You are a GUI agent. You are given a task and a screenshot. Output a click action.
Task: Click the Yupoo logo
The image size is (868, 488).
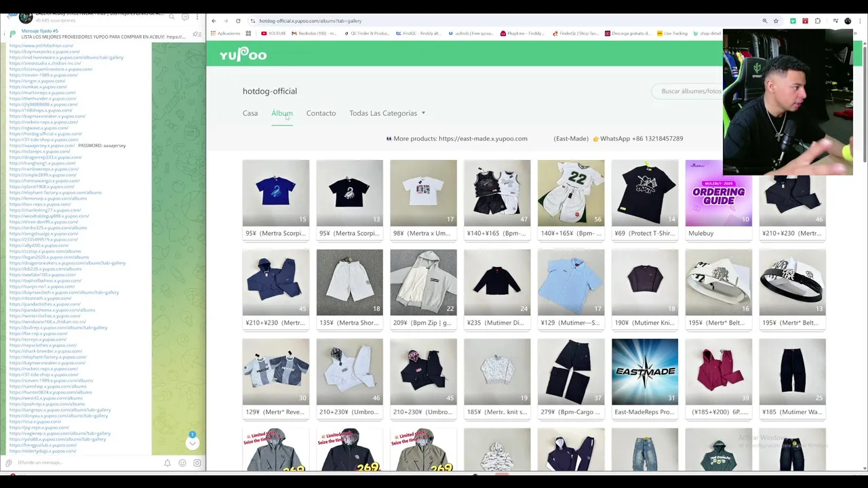coord(243,54)
